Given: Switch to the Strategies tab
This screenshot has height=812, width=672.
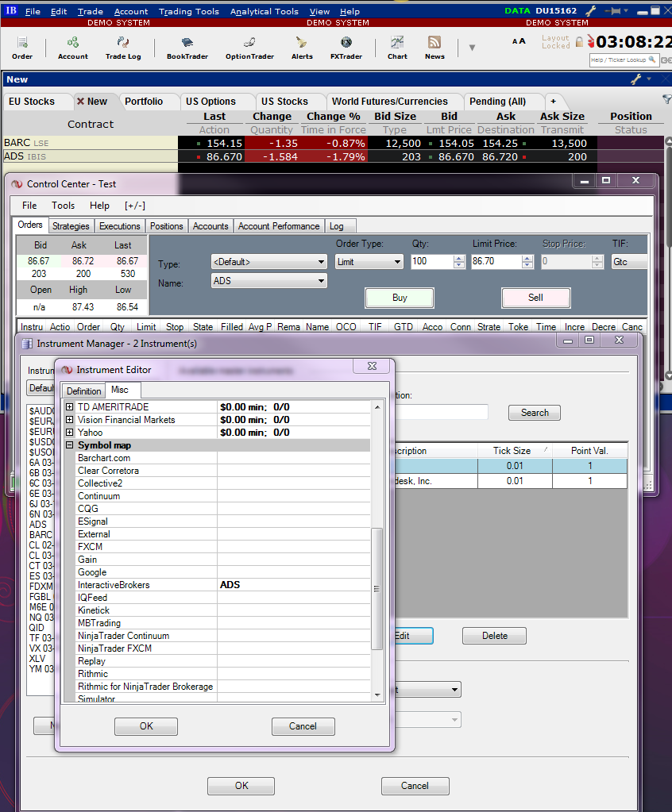Looking at the screenshot, I should point(71,226).
